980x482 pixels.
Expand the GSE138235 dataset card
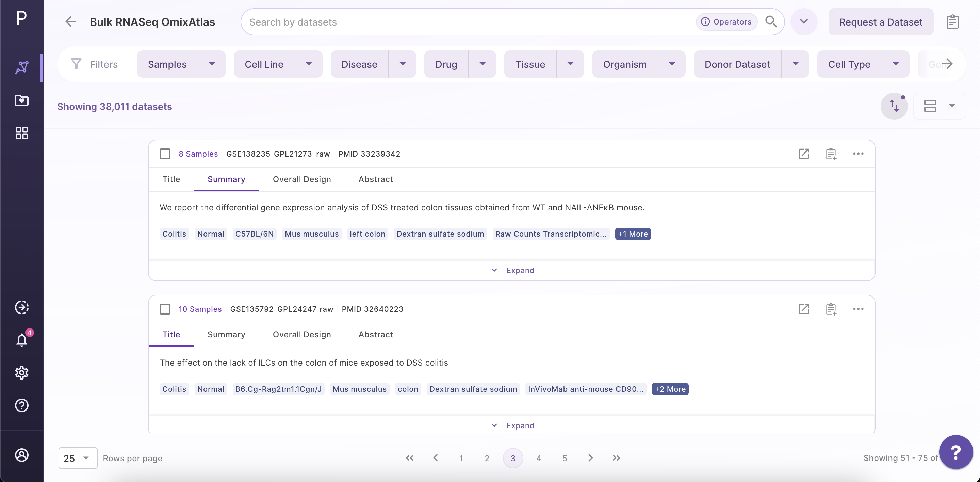point(512,270)
